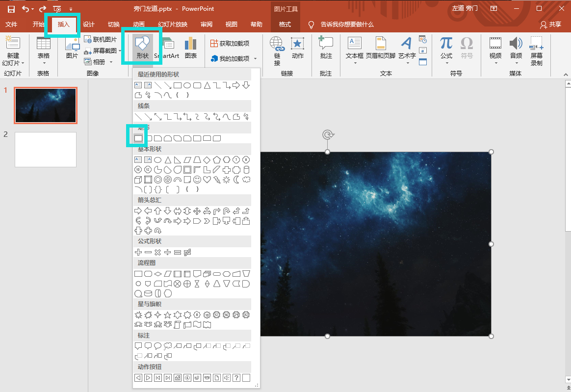The height and width of the screenshot is (392, 571).
Task: Select the chevron arrow shape
Action: click(207, 221)
